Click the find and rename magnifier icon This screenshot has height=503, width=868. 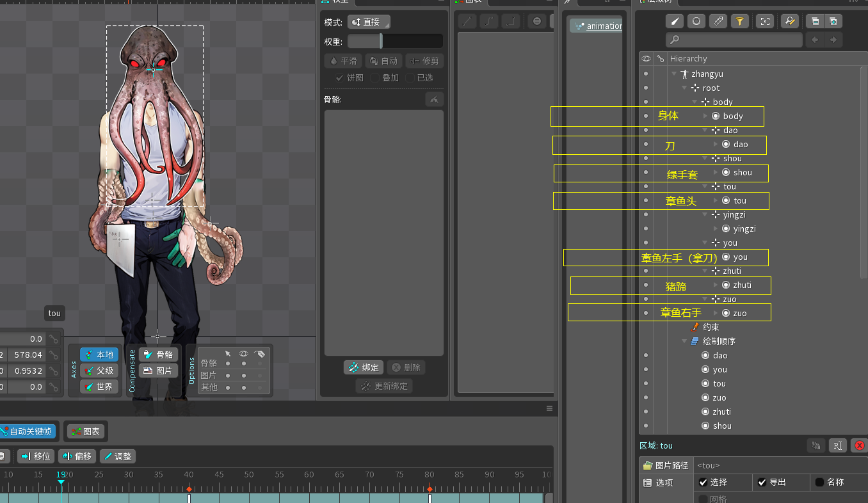tap(789, 21)
